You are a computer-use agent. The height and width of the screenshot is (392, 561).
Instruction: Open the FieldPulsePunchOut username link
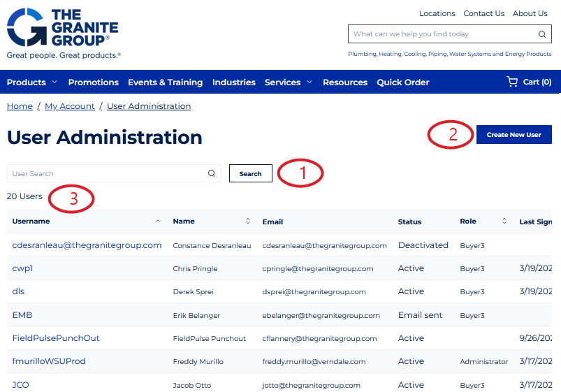click(56, 338)
